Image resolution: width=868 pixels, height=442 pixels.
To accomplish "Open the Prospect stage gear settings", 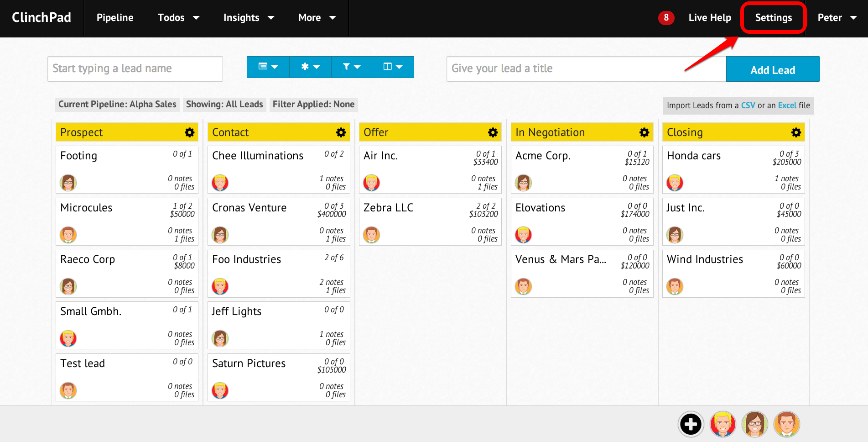I will tap(189, 132).
